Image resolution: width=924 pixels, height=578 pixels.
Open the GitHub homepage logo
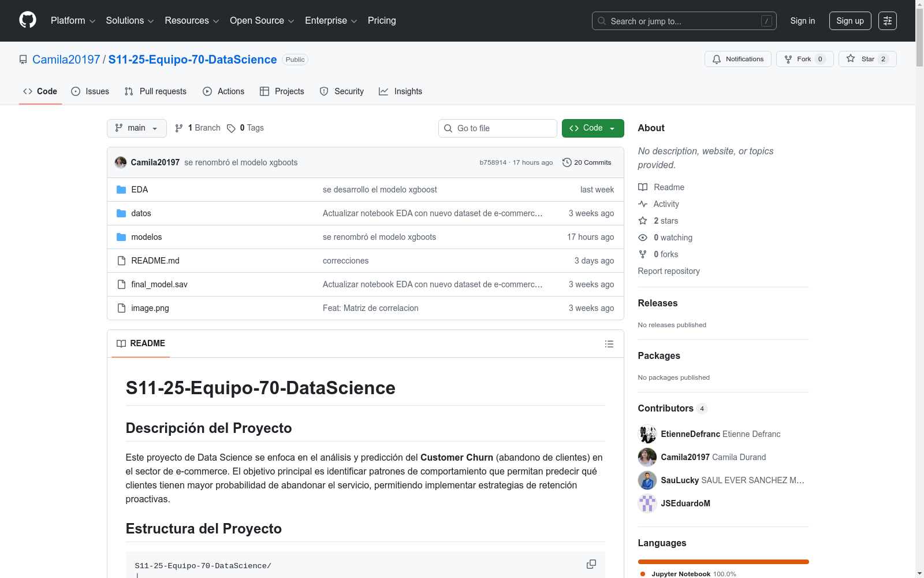28,20
